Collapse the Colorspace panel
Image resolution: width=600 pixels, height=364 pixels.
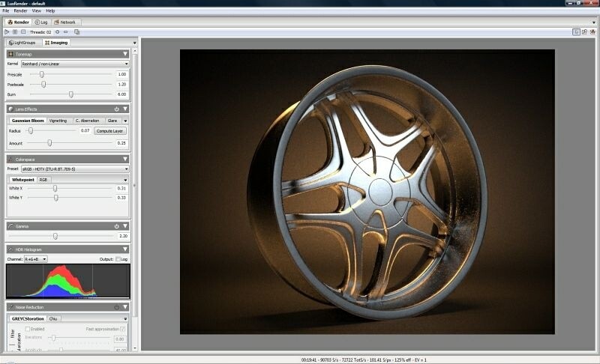pyautogui.click(x=125, y=160)
